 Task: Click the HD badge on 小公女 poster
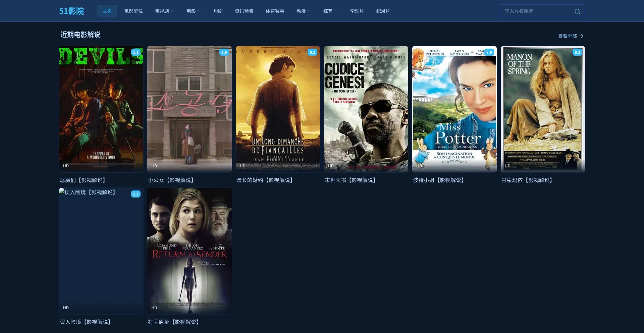[x=154, y=166]
